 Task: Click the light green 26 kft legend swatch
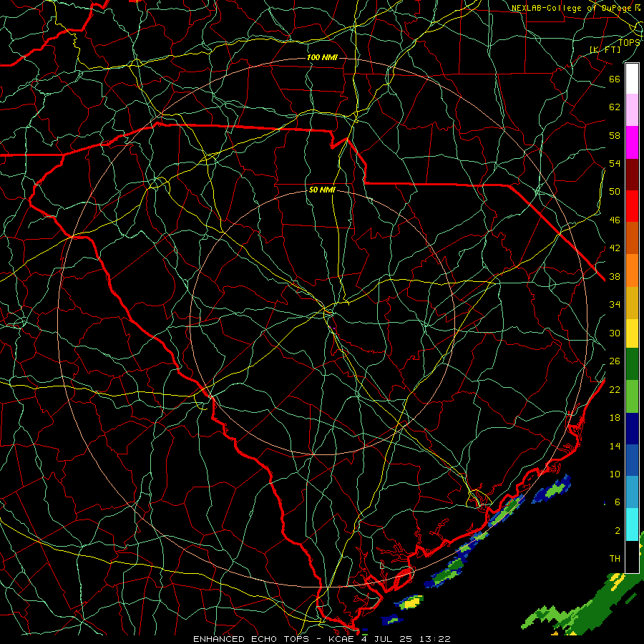click(632, 396)
